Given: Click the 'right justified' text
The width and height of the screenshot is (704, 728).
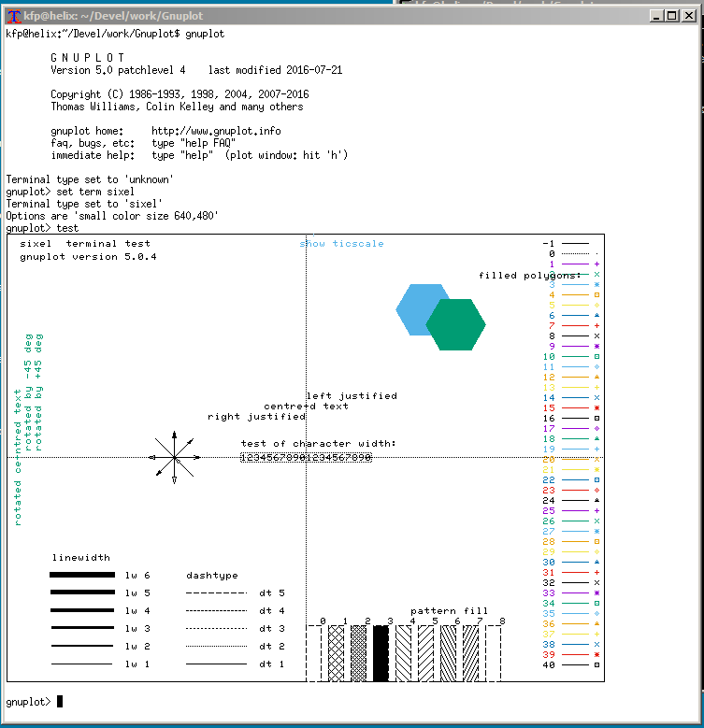Looking at the screenshot, I should (257, 417).
